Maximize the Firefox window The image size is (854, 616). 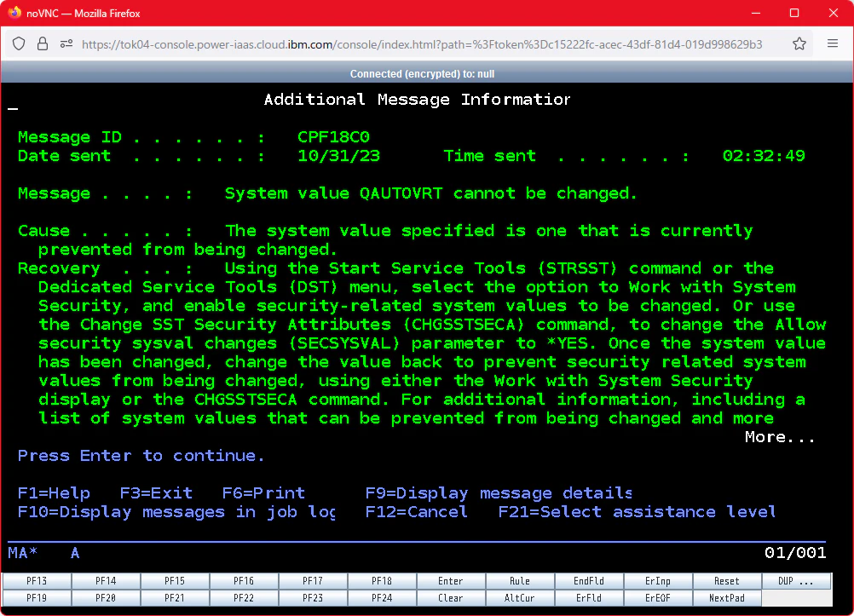[794, 13]
